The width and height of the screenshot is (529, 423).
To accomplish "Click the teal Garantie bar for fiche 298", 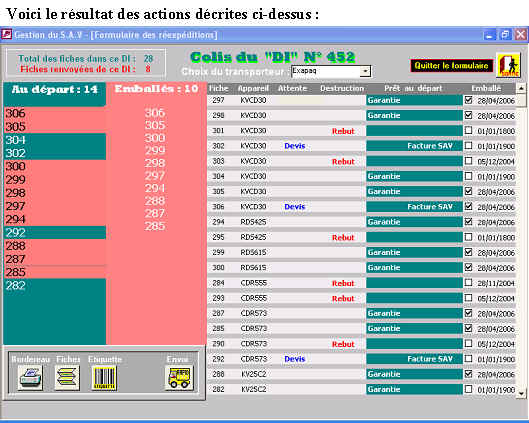I will 414,115.
